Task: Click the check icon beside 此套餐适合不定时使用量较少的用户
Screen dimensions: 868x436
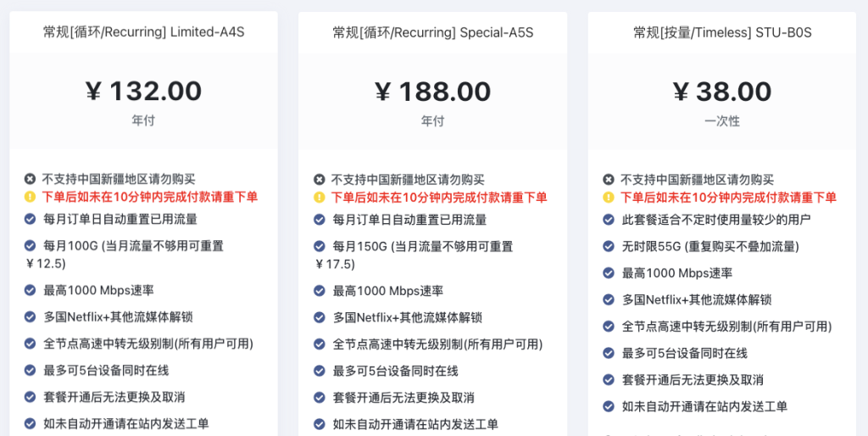Action: [609, 220]
